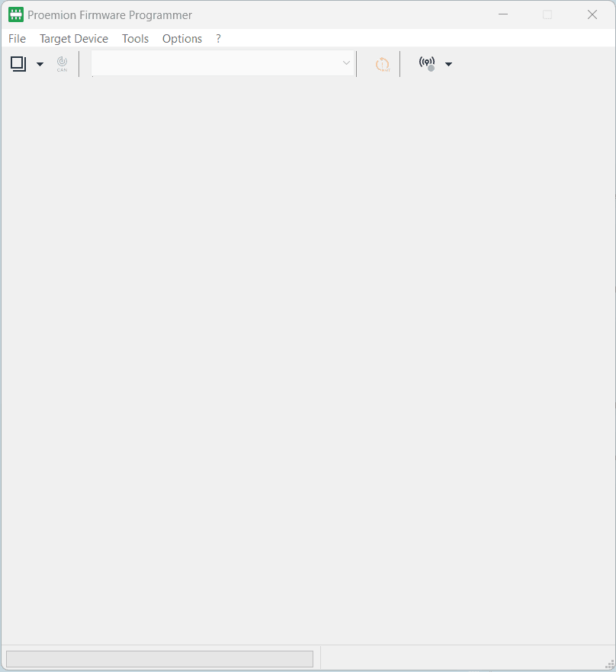
Task: Click the empty main workspace area
Action: (x=308, y=358)
